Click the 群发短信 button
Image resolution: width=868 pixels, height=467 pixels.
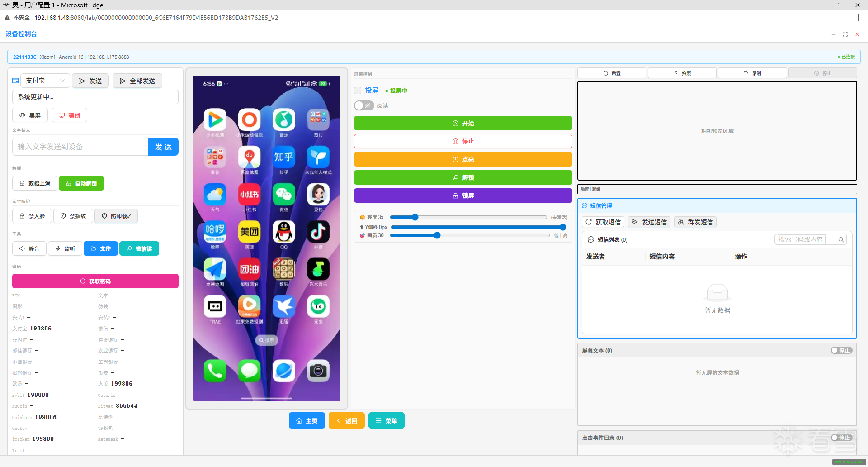pyautogui.click(x=695, y=222)
